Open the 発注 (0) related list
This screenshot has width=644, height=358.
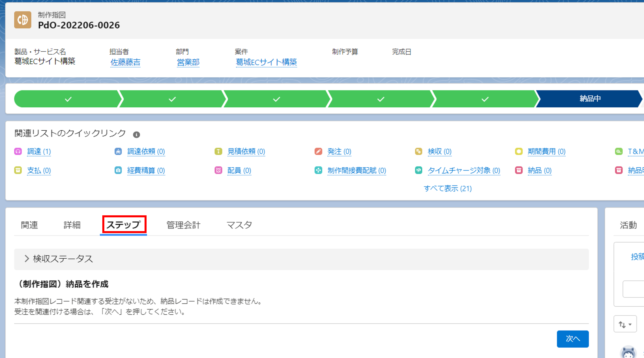point(339,151)
